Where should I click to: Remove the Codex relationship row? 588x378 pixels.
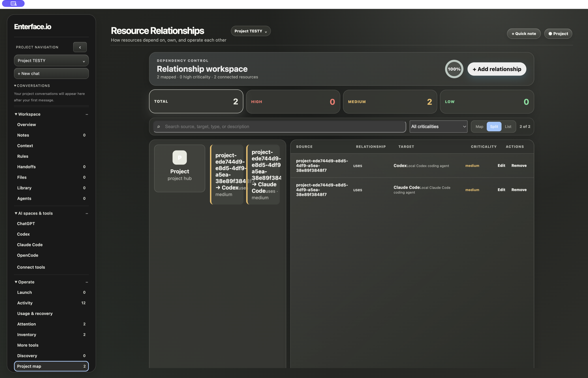pyautogui.click(x=519, y=166)
